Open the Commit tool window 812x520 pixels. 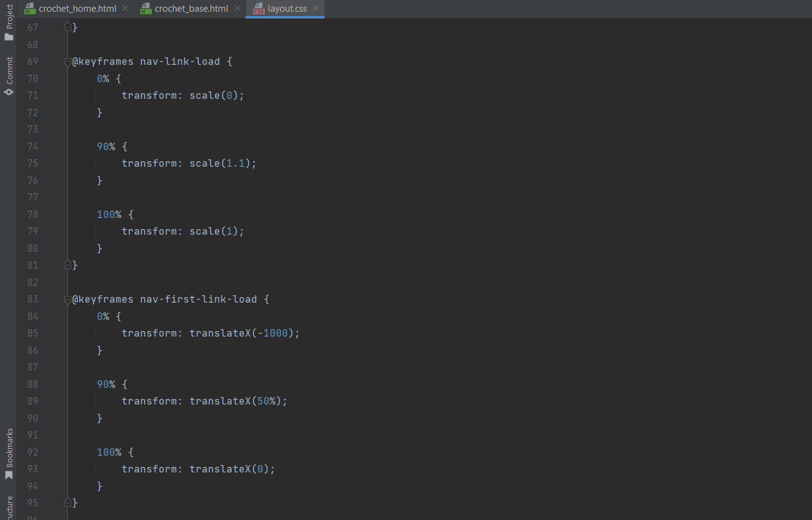pyautogui.click(x=9, y=76)
